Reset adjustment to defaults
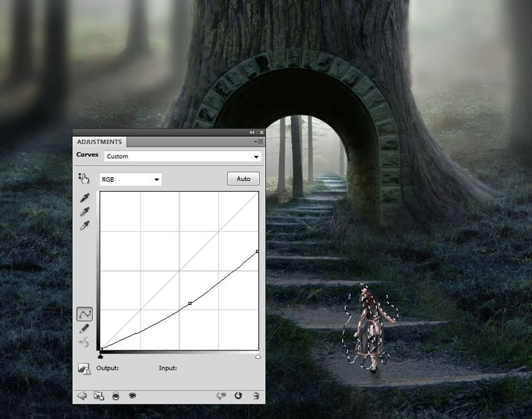 coord(238,395)
